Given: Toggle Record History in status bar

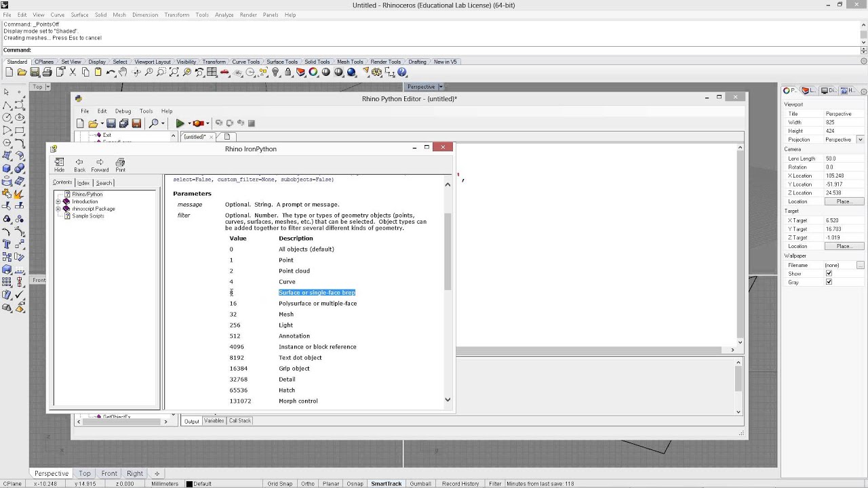Looking at the screenshot, I should (x=460, y=484).
